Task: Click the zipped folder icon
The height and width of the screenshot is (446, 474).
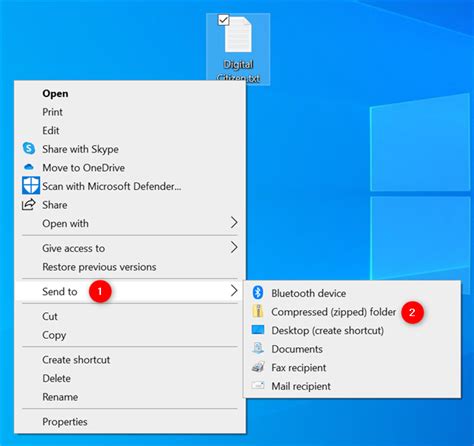Action: (258, 311)
